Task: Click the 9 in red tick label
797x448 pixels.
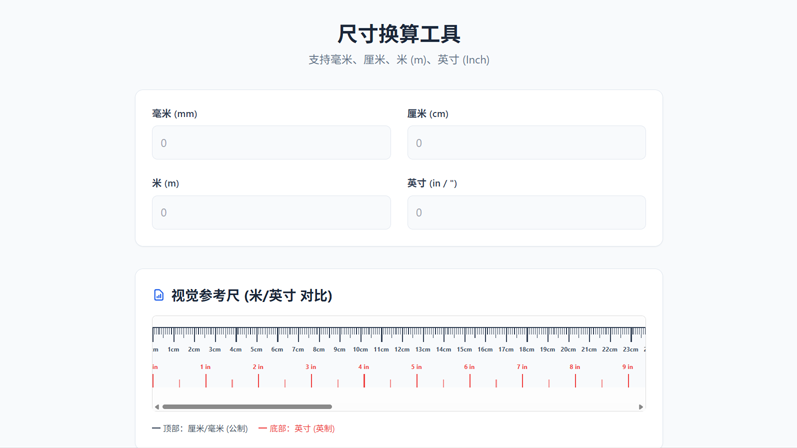Action: click(627, 367)
